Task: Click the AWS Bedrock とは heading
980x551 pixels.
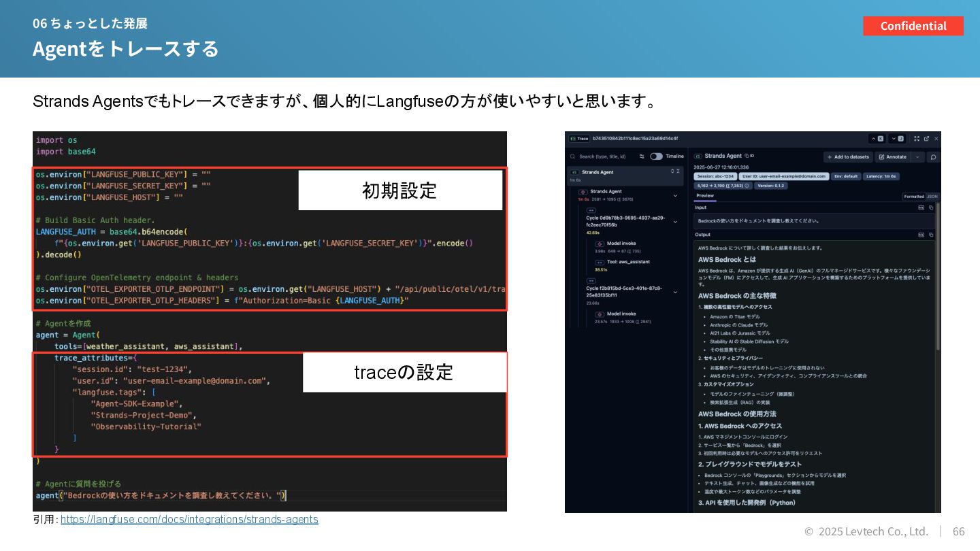Action: click(727, 259)
